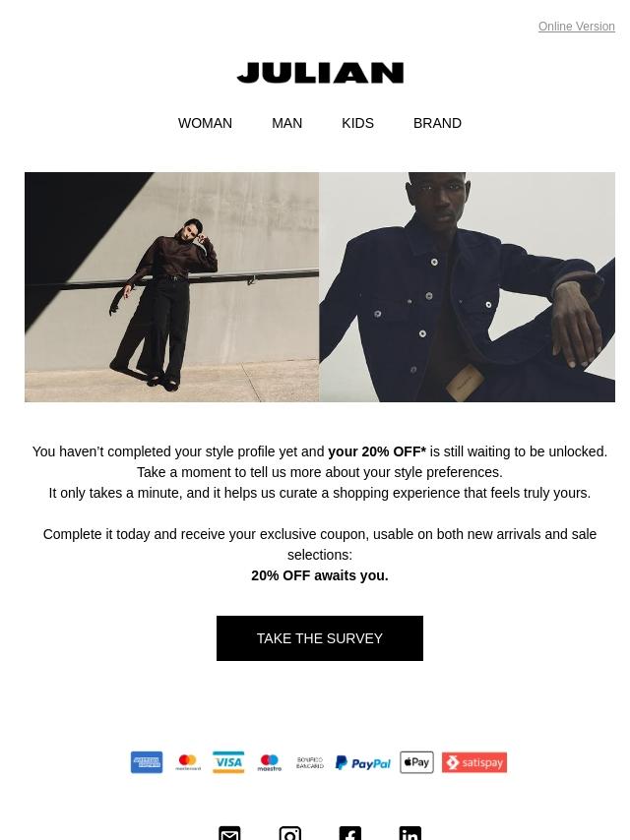
Task: Open the KIDS menu item
Action: (x=357, y=123)
